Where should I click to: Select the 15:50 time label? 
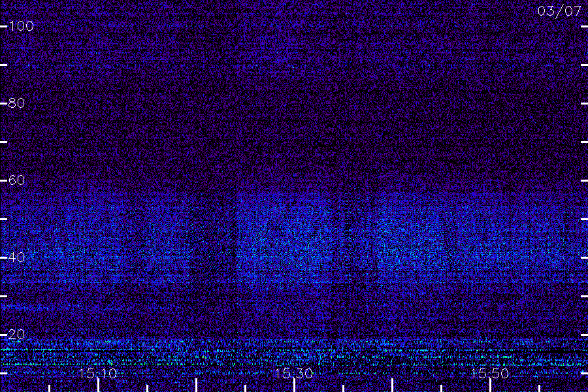(x=490, y=374)
